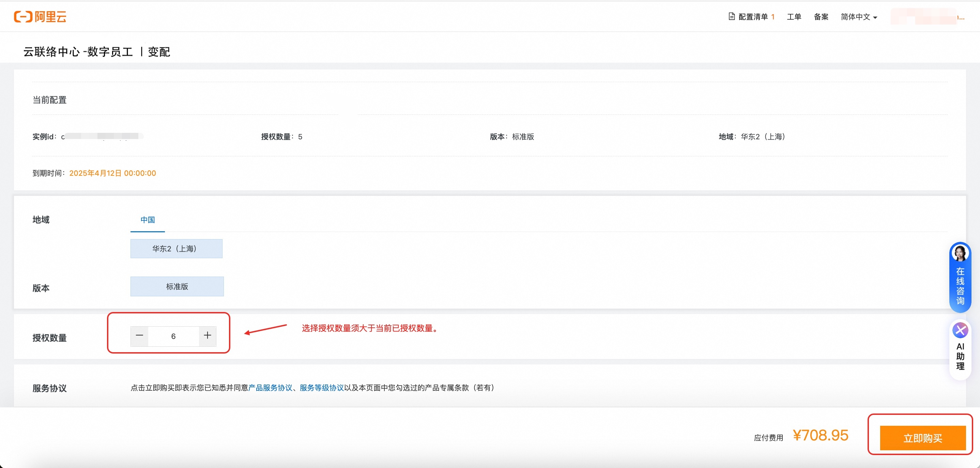Click the 授权数量: 5 current config text
This screenshot has width=980, height=468.
(281, 137)
